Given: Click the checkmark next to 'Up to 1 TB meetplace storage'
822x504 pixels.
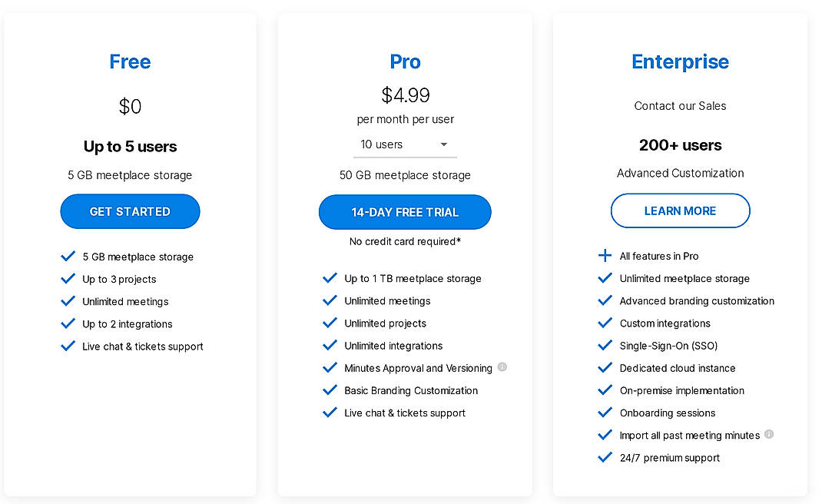Looking at the screenshot, I should tap(330, 279).
